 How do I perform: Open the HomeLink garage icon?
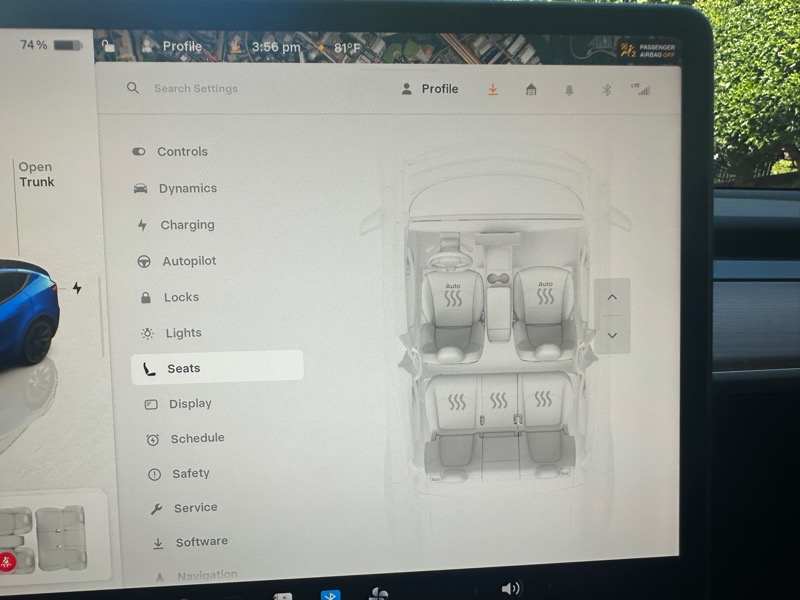531,90
